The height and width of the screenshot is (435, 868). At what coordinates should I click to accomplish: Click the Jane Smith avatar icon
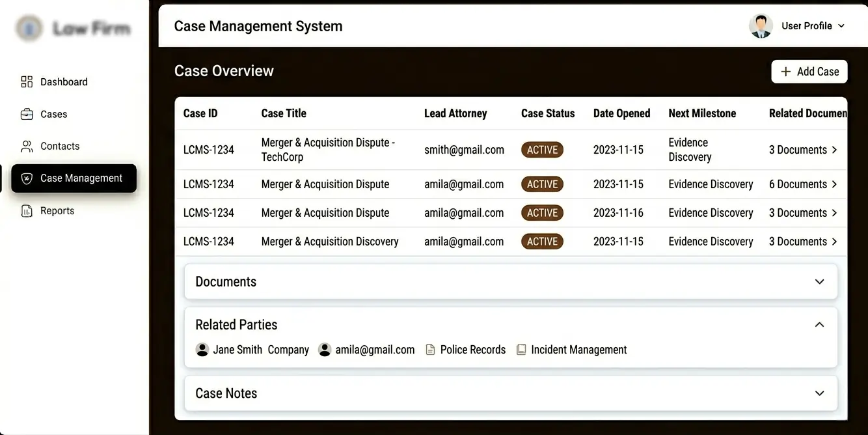202,350
